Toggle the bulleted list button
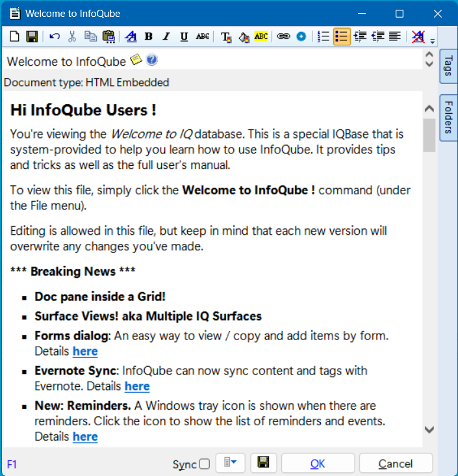The image size is (458, 476). coord(342,36)
